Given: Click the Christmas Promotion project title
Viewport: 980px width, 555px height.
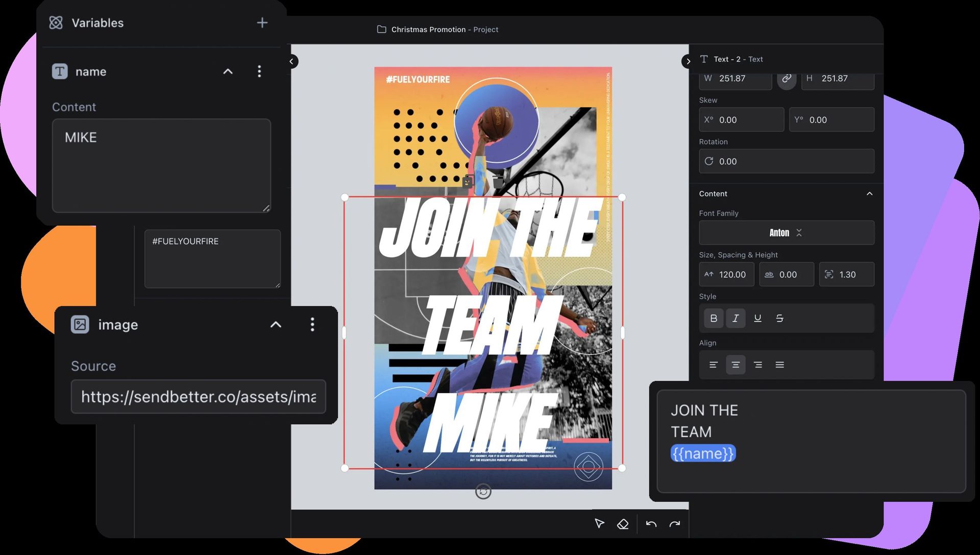Looking at the screenshot, I should 428,30.
